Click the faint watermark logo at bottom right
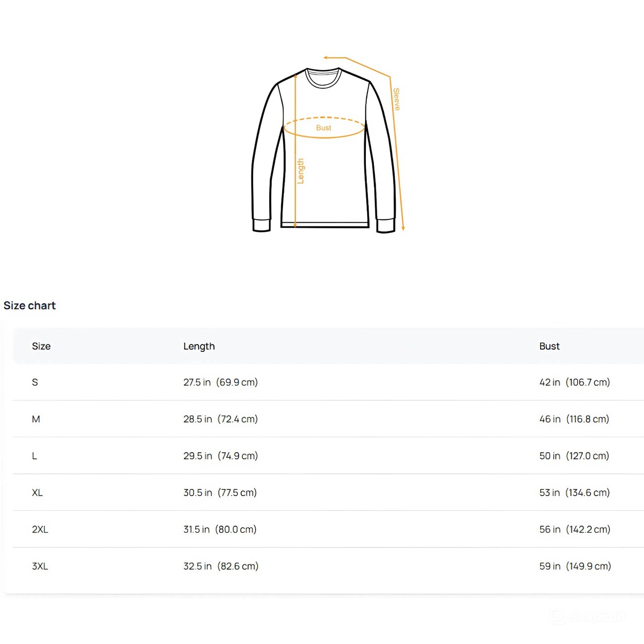The image size is (644, 644). click(x=587, y=617)
